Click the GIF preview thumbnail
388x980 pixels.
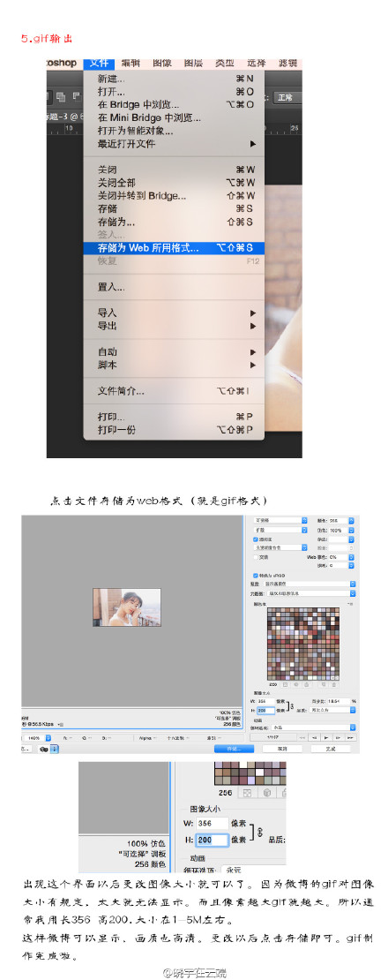[127, 607]
